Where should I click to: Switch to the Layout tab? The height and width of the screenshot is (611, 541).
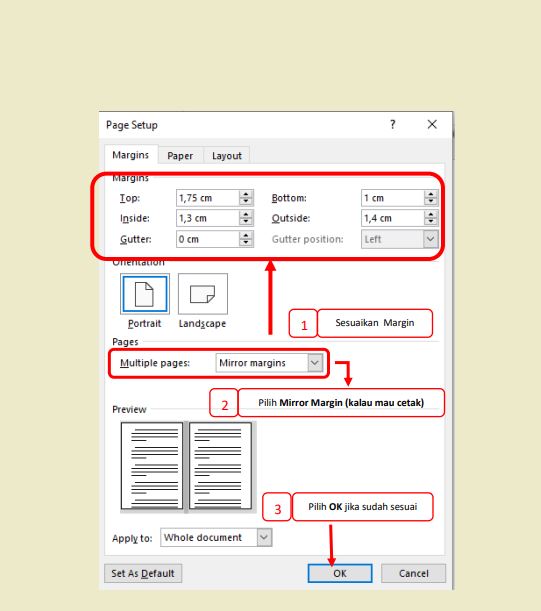click(226, 155)
